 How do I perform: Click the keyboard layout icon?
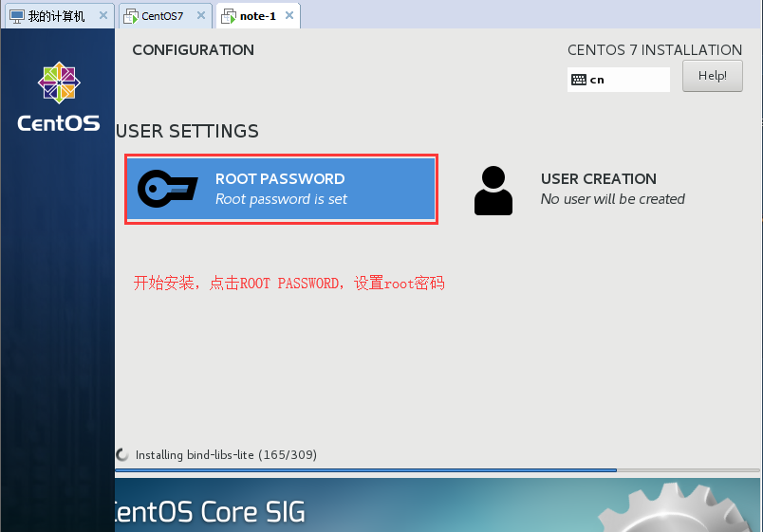578,80
